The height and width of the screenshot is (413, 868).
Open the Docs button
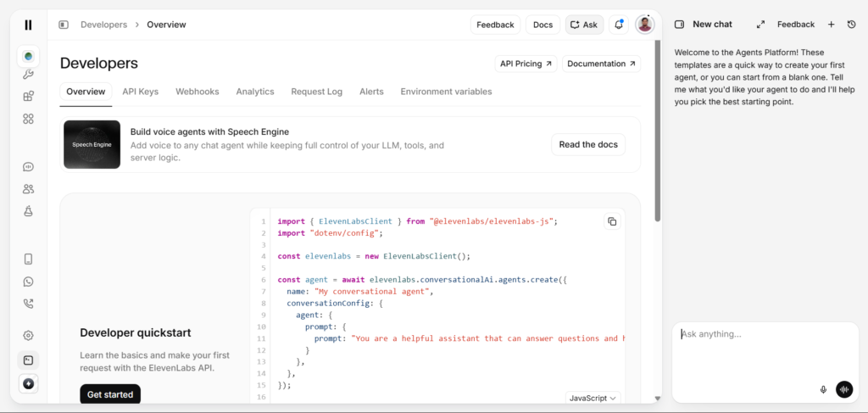pyautogui.click(x=543, y=25)
